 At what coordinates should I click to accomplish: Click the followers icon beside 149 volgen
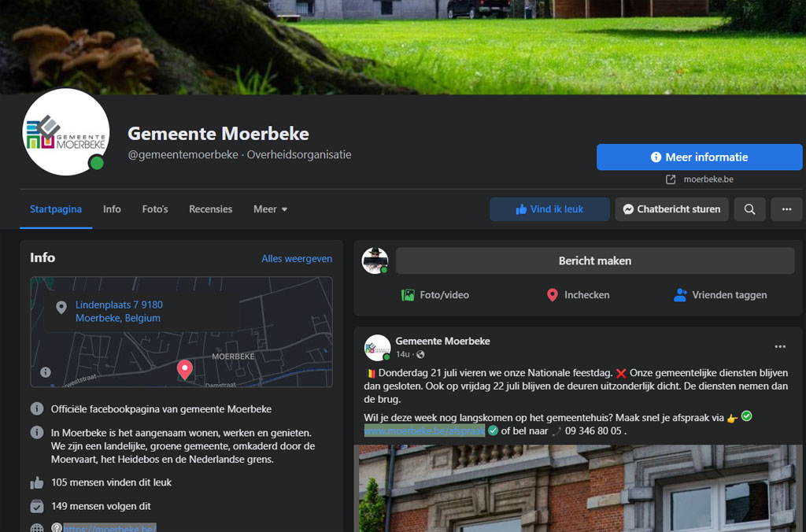(37, 506)
